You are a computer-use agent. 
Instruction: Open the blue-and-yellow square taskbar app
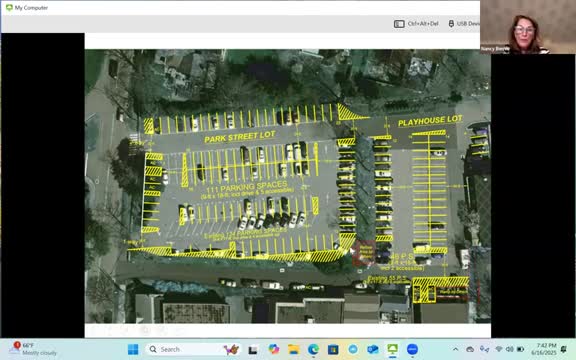tap(333, 349)
